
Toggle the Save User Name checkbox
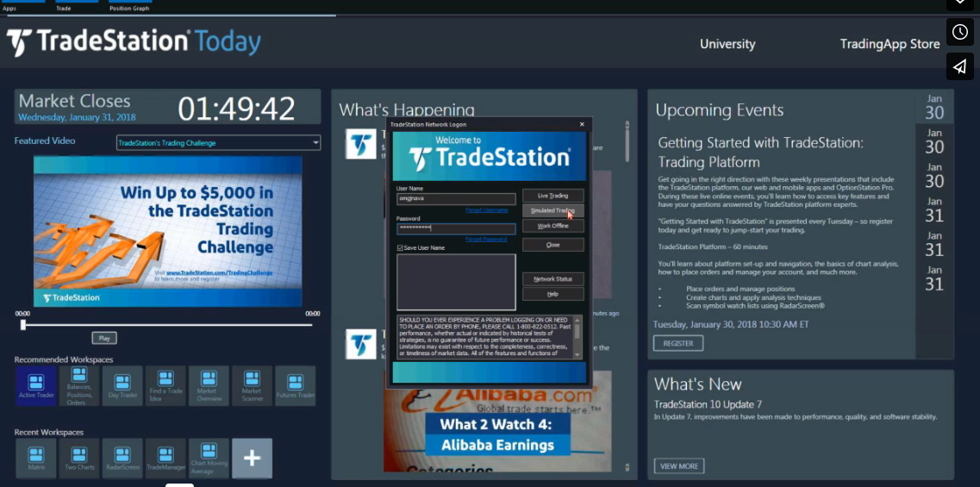(400, 248)
